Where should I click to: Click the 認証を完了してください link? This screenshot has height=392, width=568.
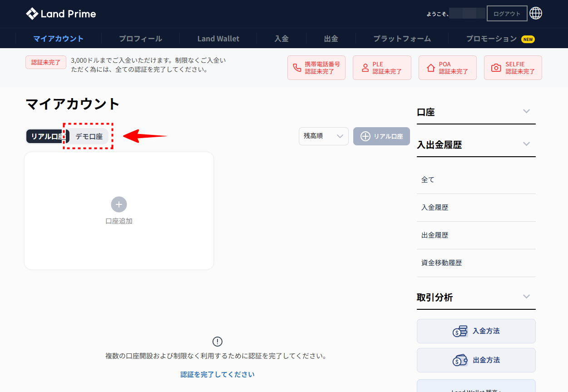pyautogui.click(x=217, y=375)
